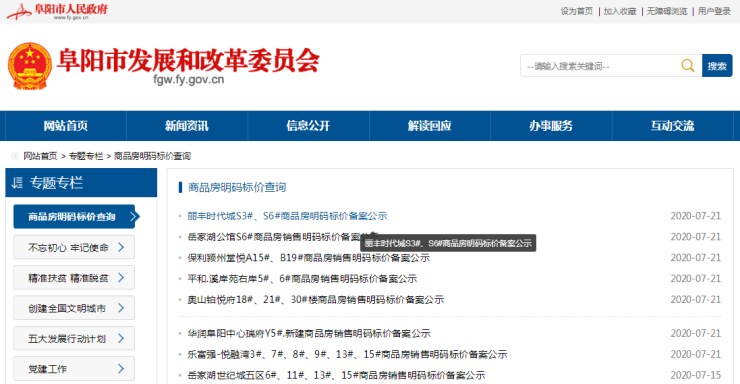The width and height of the screenshot is (740, 384).
Task: Open the 平和.溪岸苑右岸5#、6# notice
Action: coord(302,278)
